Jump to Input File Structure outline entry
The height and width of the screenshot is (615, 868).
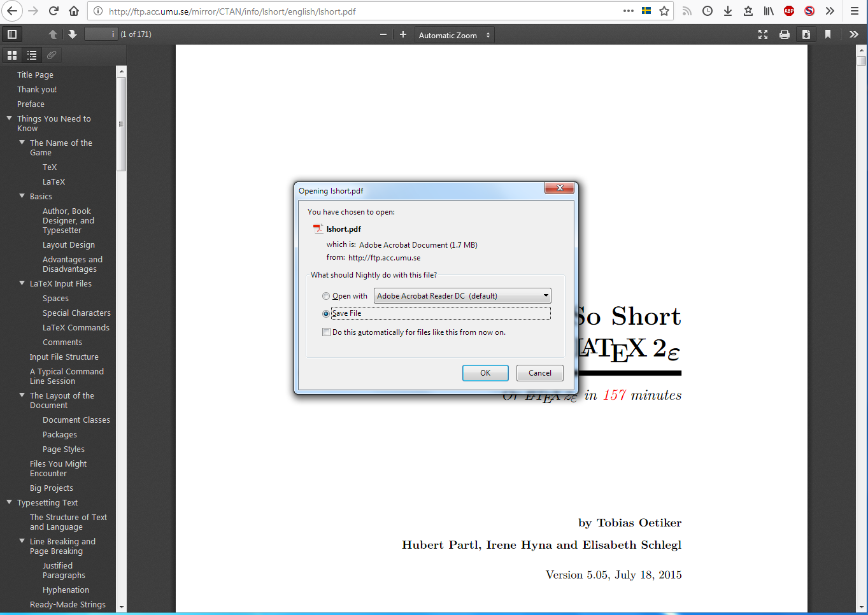pyautogui.click(x=64, y=357)
